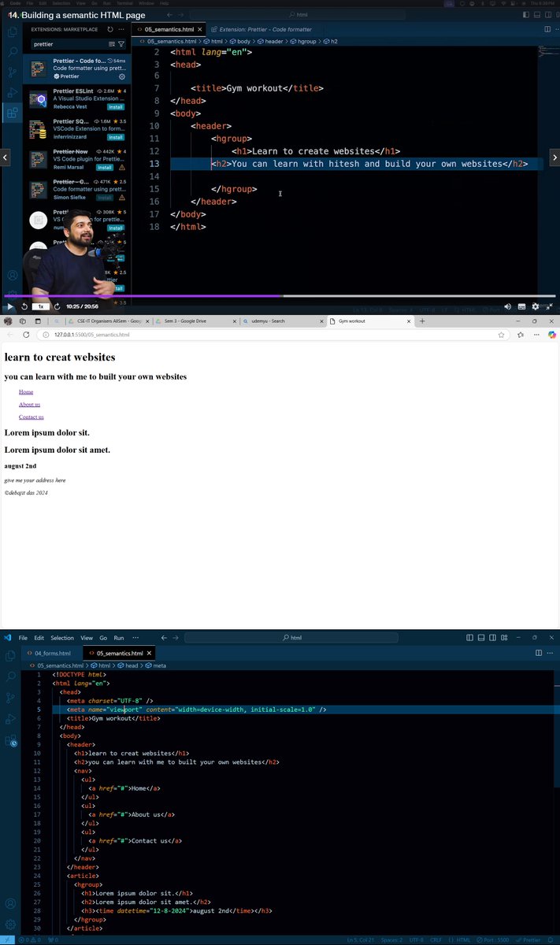Customize layout icon in lower VS Code
Viewport: 560px width, 945px height.
point(504,638)
